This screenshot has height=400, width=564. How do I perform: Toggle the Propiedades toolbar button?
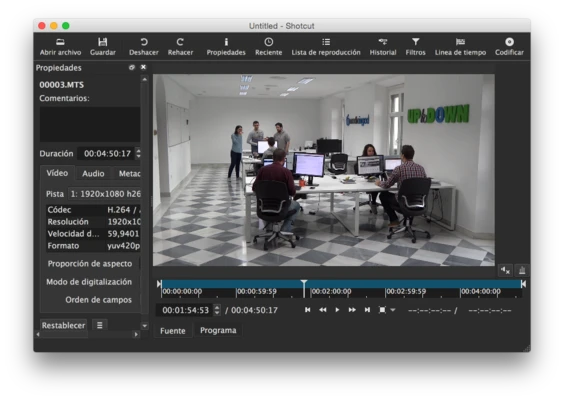(226, 47)
